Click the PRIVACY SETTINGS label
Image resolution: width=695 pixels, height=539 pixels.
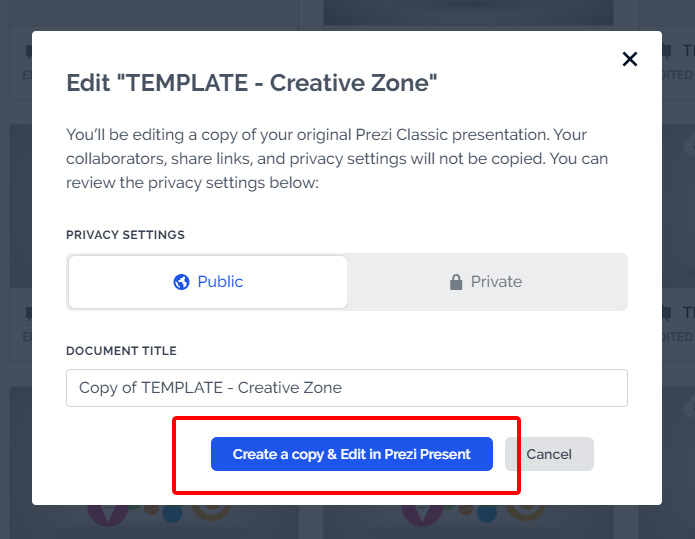click(125, 235)
